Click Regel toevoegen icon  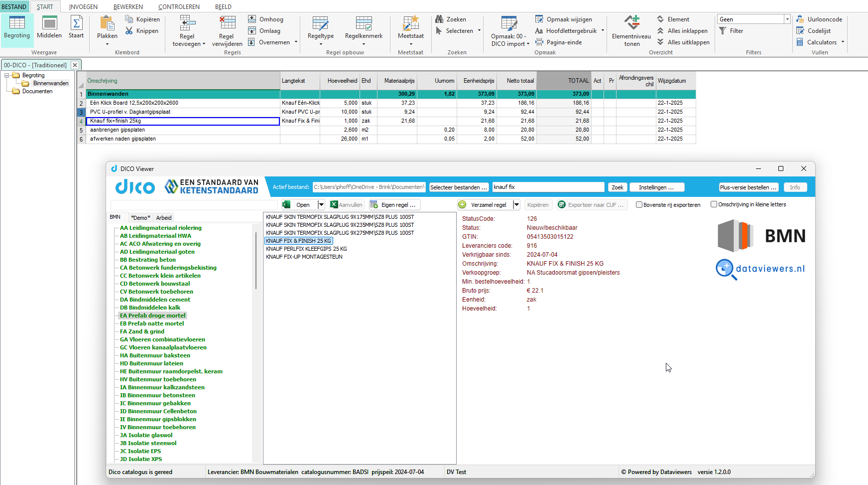click(x=187, y=23)
